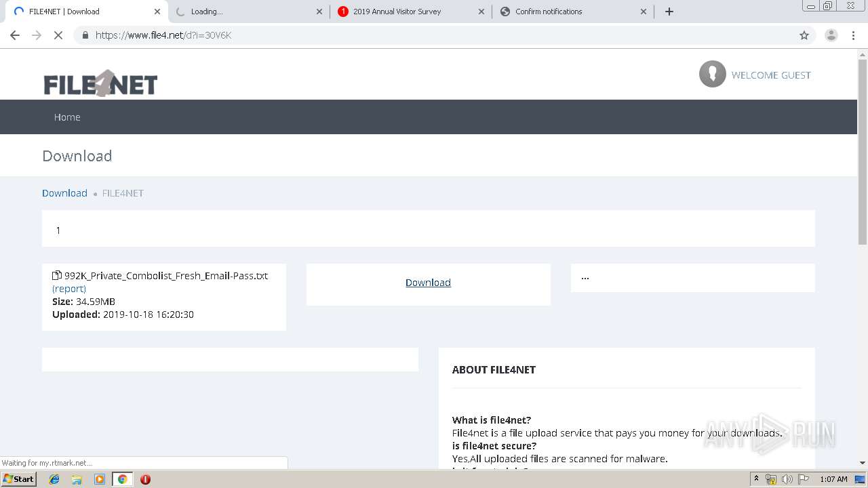Viewport: 868px width, 488px height.
Task: Click the Download link in center box
Action: coord(428,283)
